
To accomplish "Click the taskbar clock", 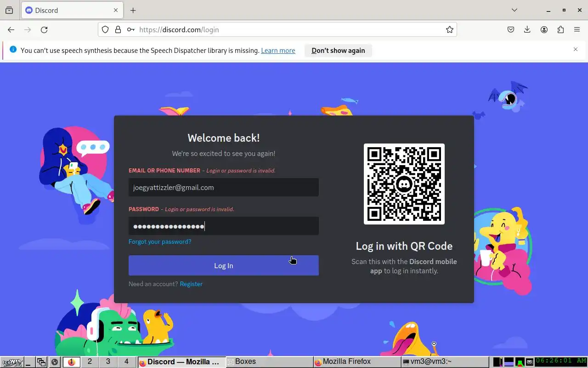I will tap(561, 362).
